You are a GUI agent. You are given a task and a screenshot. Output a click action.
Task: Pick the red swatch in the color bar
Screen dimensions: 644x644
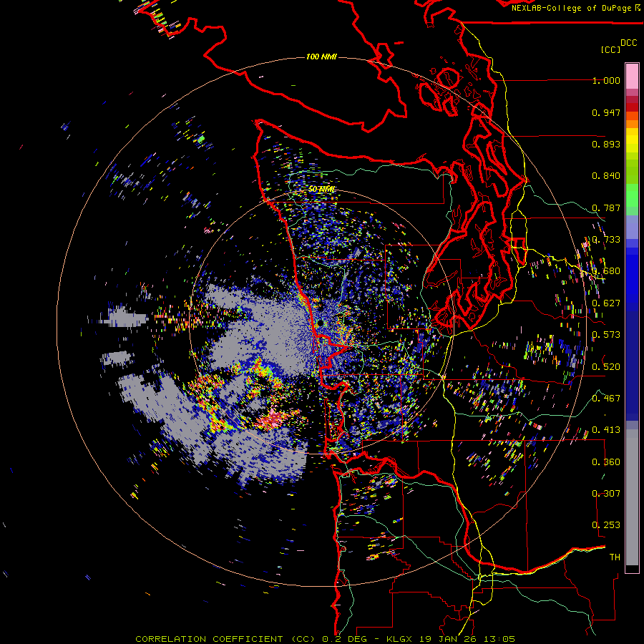click(x=632, y=107)
